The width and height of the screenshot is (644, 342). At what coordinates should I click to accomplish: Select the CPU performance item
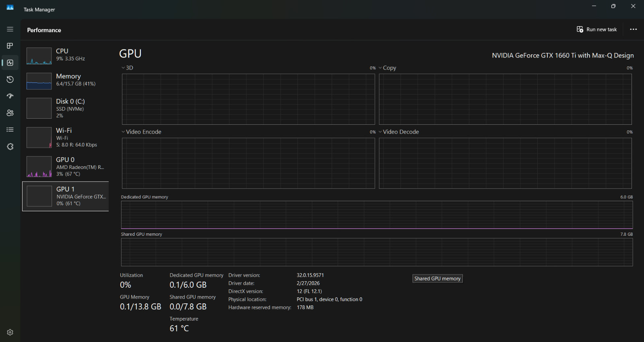[65, 56]
